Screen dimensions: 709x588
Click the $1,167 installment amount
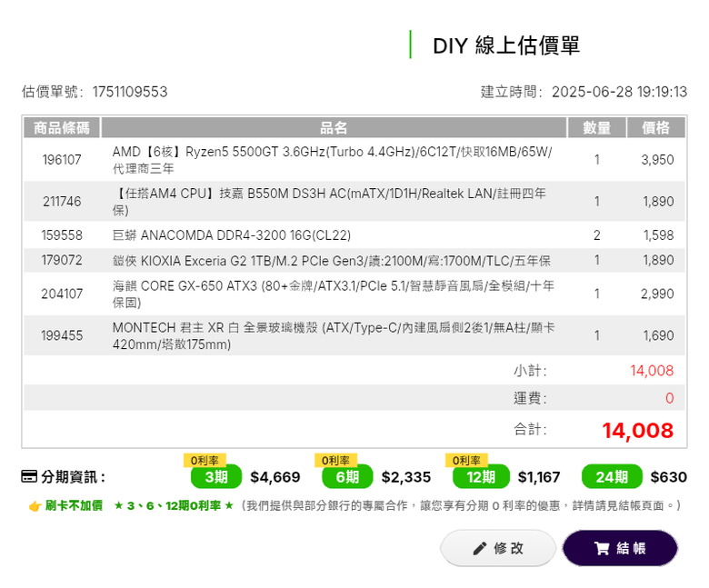point(539,477)
